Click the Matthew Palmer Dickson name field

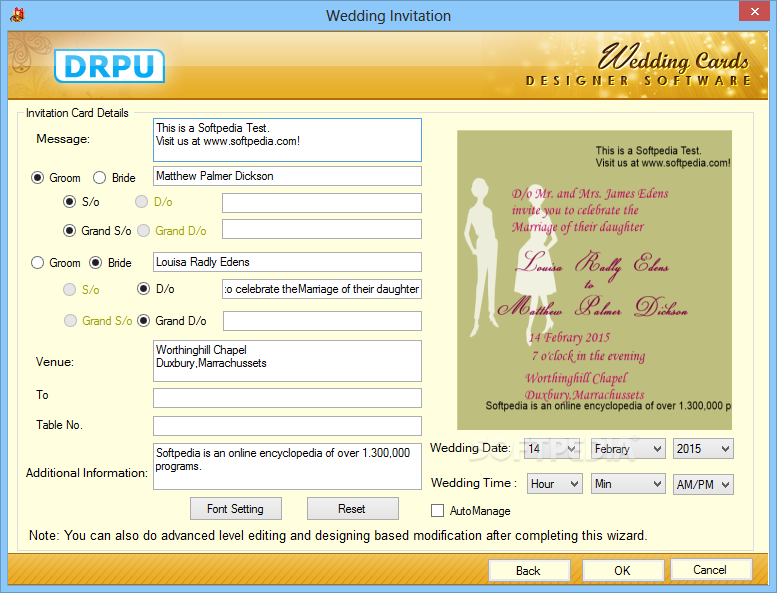287,176
